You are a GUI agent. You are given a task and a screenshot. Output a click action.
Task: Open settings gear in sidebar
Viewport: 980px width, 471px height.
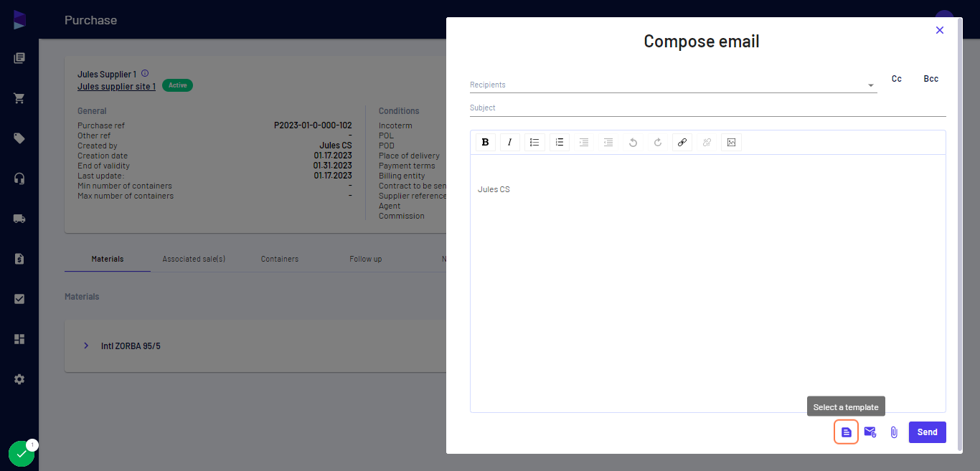[19, 379]
